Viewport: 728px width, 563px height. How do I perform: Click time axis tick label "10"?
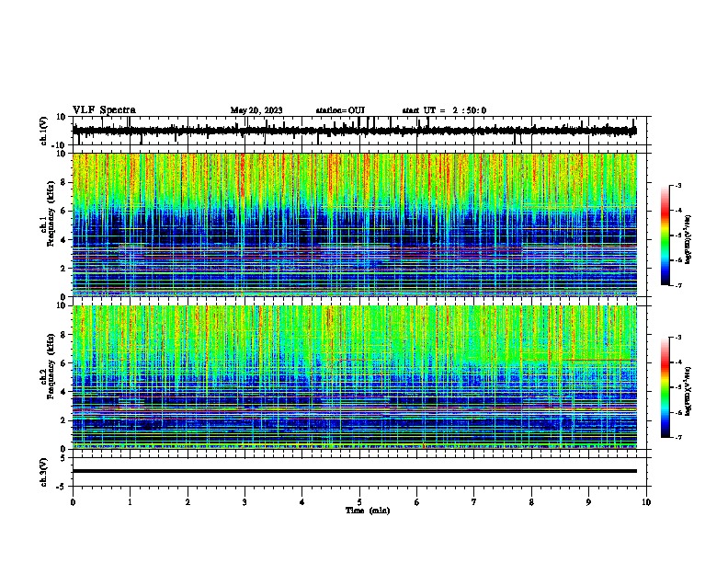pos(646,502)
